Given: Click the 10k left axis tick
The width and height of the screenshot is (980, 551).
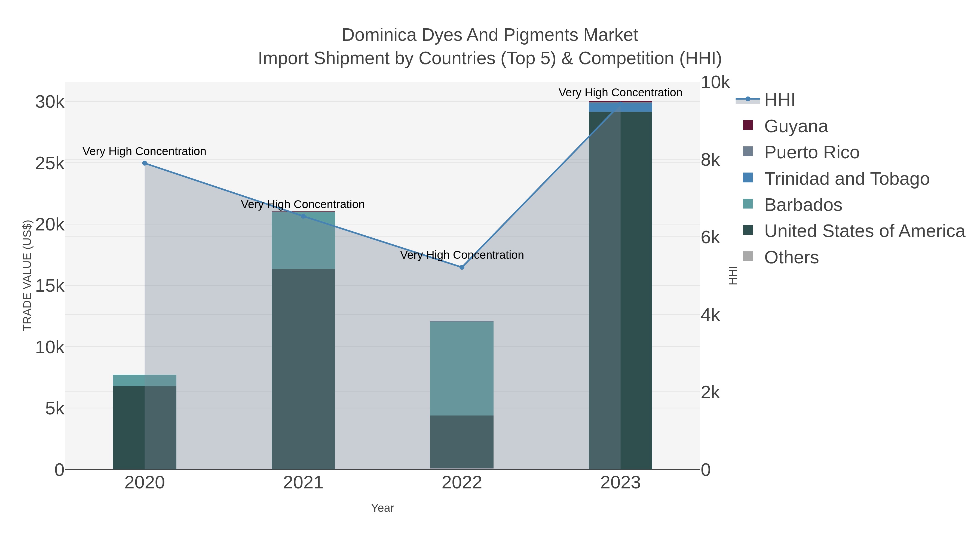Looking at the screenshot, I should coord(50,347).
